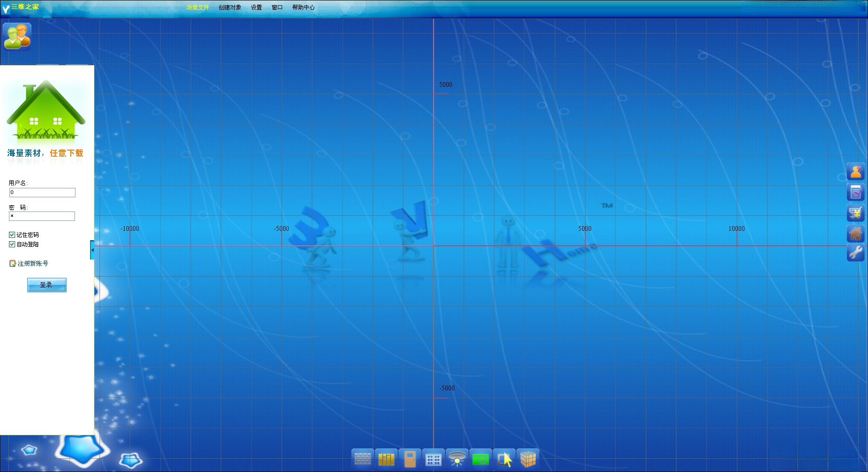
Task: Click the shopping cart yen icon
Action: (856, 213)
